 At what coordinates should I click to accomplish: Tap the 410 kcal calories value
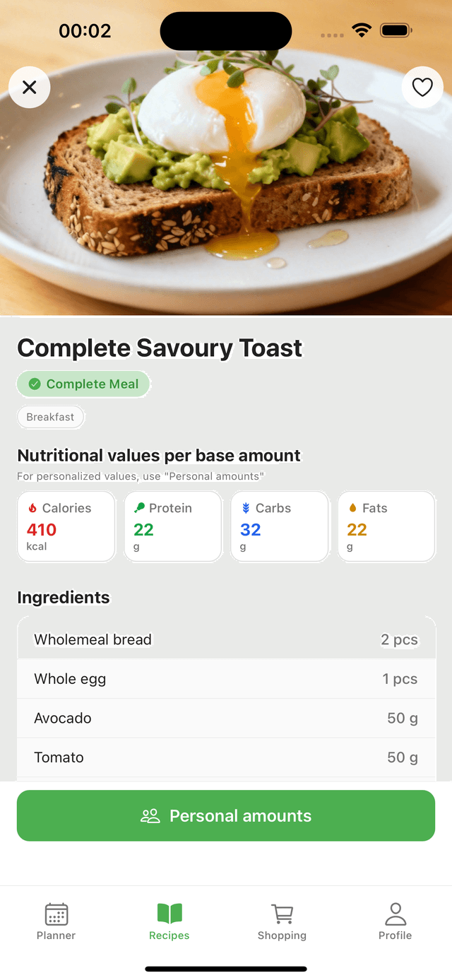[42, 530]
